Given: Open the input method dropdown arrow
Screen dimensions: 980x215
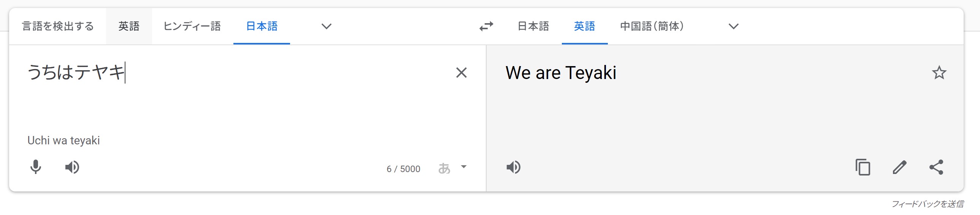Looking at the screenshot, I should point(463,167).
